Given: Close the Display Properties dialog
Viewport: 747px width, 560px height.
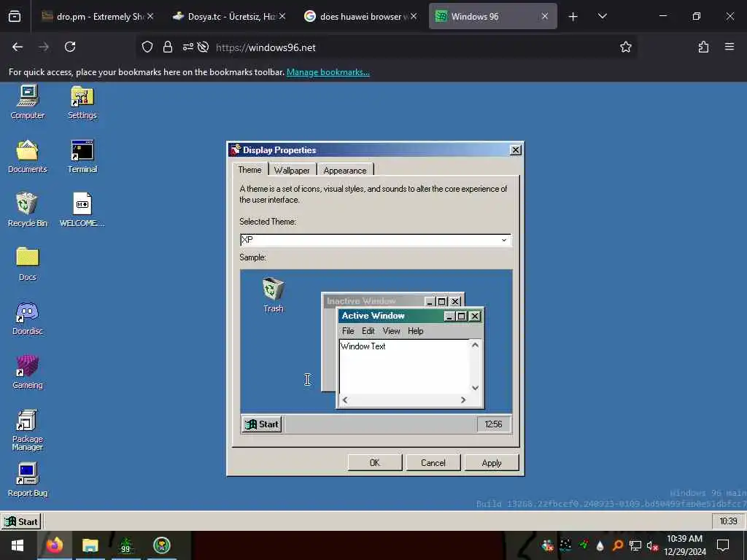Looking at the screenshot, I should tap(516, 150).
